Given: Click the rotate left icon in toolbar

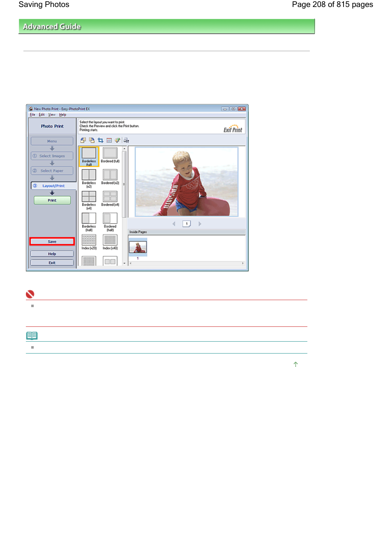Looking at the screenshot, I should [x=83, y=140].
